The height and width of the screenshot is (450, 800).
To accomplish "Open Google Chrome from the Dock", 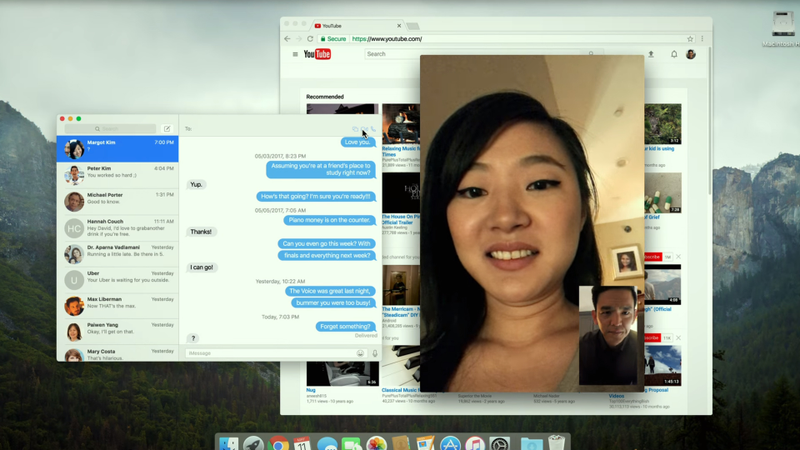I will click(278, 443).
